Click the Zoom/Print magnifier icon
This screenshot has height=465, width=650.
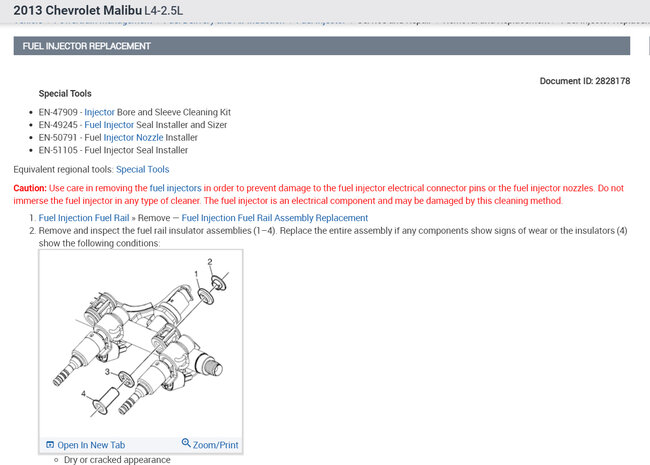(186, 443)
